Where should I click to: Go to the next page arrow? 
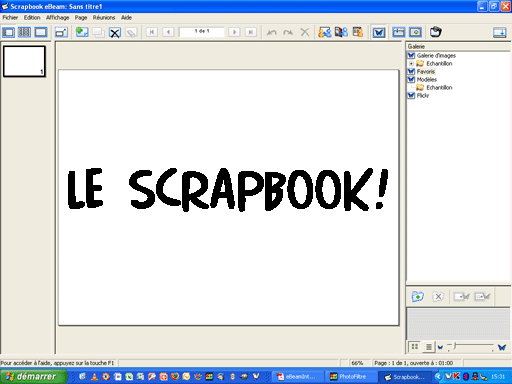[x=234, y=32]
